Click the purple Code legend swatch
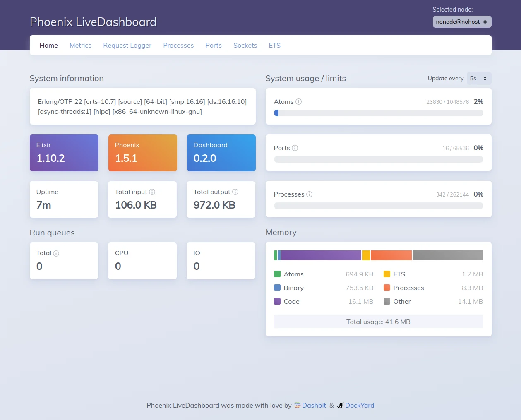 coord(277,301)
